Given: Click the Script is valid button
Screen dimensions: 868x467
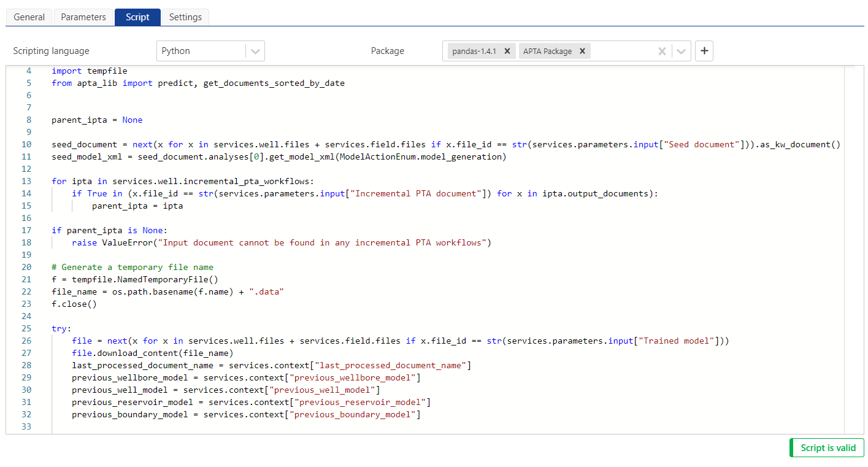Looking at the screenshot, I should click(827, 448).
